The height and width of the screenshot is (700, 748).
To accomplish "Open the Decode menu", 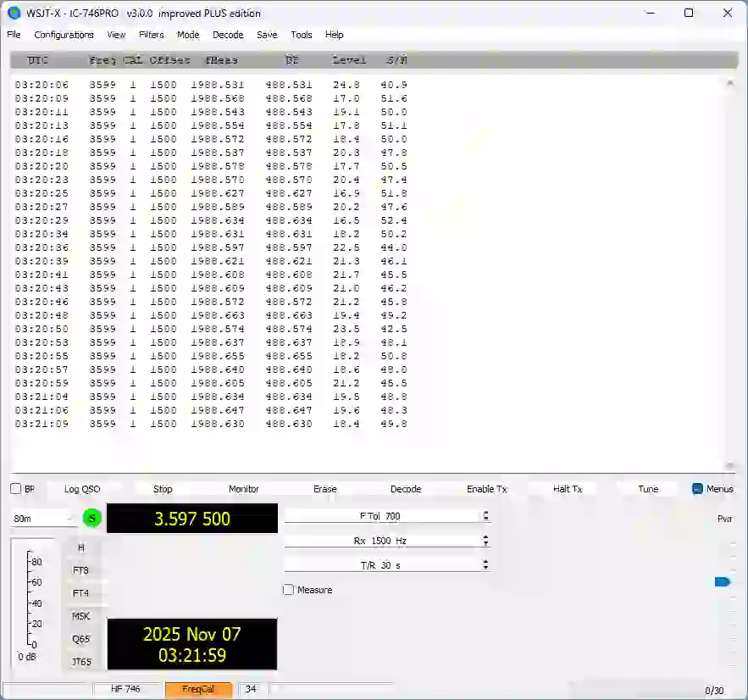I will pos(228,35).
